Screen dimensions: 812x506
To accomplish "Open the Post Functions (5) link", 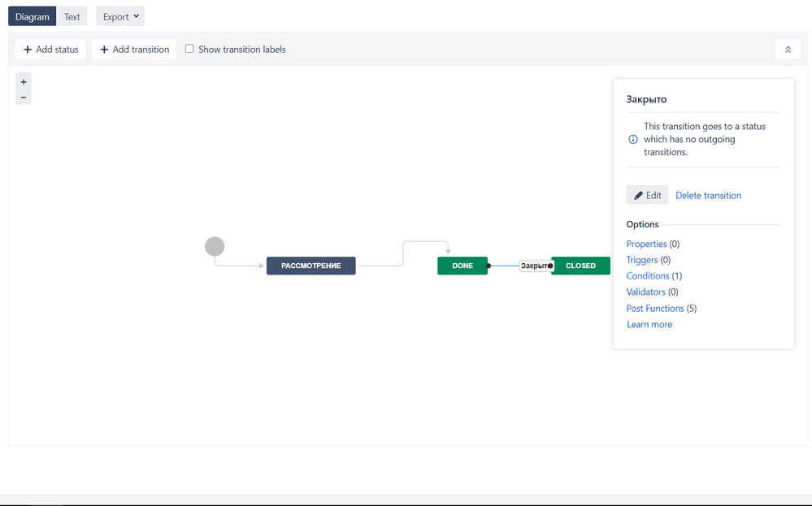I will [655, 309].
